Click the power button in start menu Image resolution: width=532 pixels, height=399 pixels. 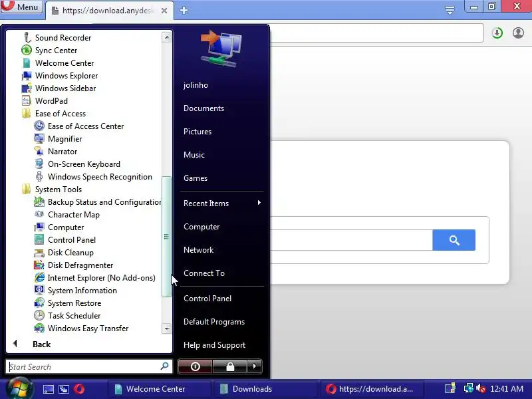point(195,366)
